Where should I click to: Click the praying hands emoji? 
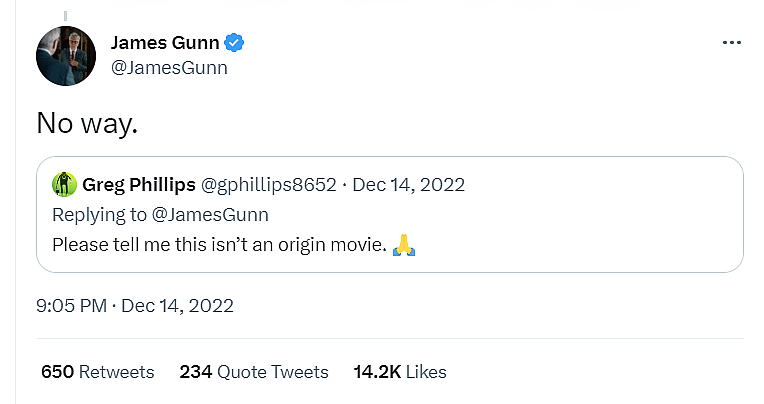pyautogui.click(x=404, y=244)
